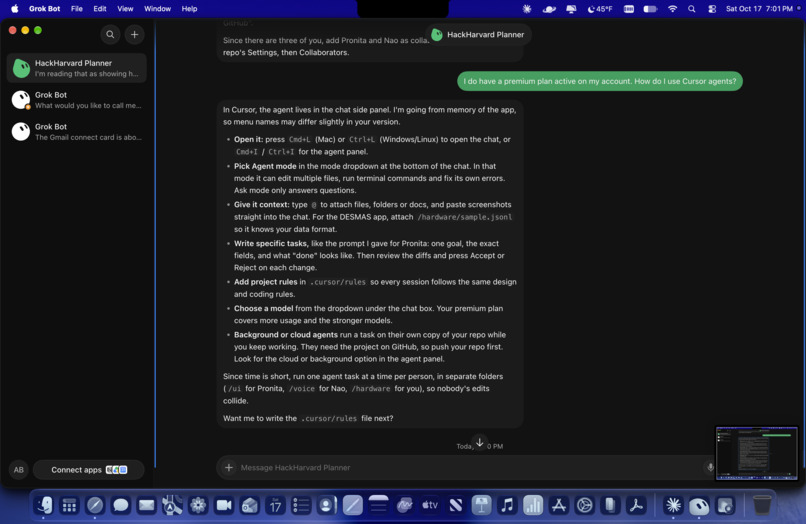Open Apple TV from the Dock
Screen dimensions: 806x524
[x=430, y=505]
